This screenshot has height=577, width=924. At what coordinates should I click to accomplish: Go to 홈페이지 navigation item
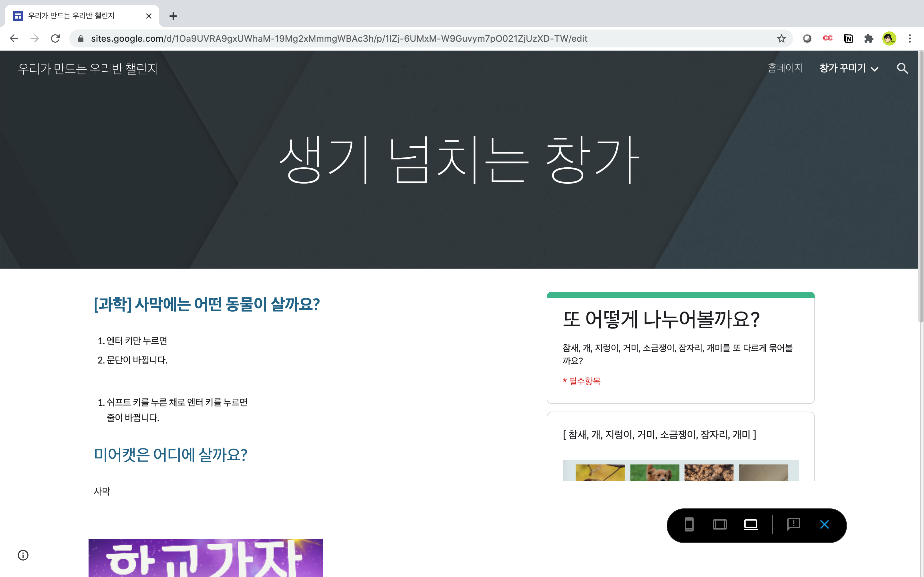785,68
